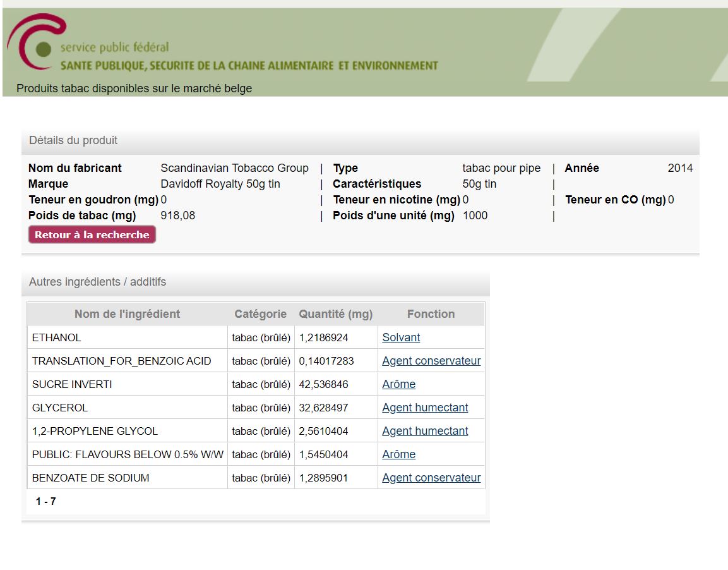
Task: Click quantity value 42,536846
Action: pyautogui.click(x=324, y=385)
